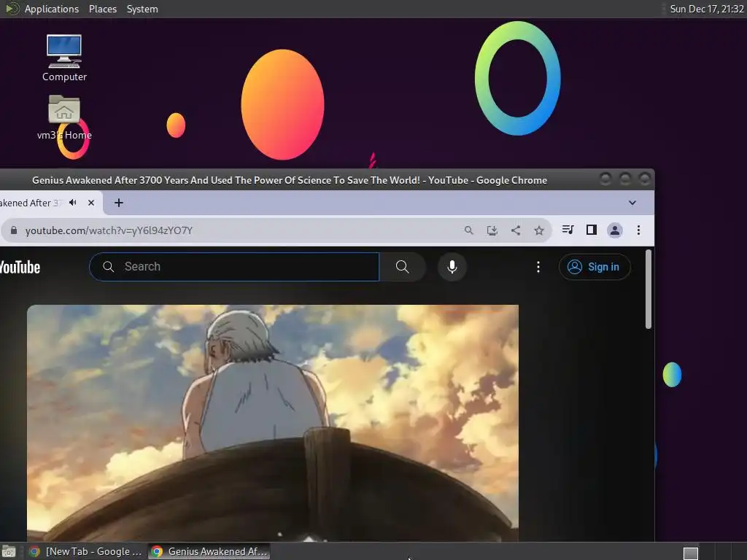Click the clock showing Sun Dec 17
The width and height of the screenshot is (747, 560).
pyautogui.click(x=706, y=9)
